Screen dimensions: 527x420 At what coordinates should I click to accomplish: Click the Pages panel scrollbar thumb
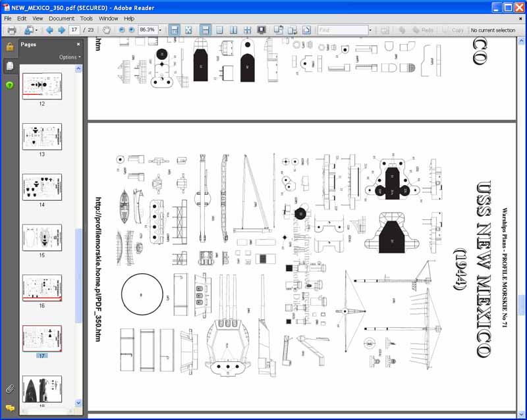tap(78, 276)
